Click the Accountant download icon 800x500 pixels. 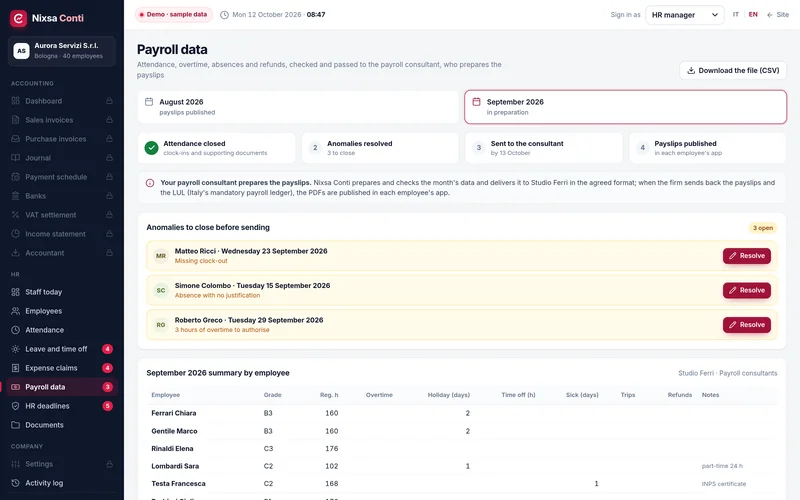click(x=15, y=253)
